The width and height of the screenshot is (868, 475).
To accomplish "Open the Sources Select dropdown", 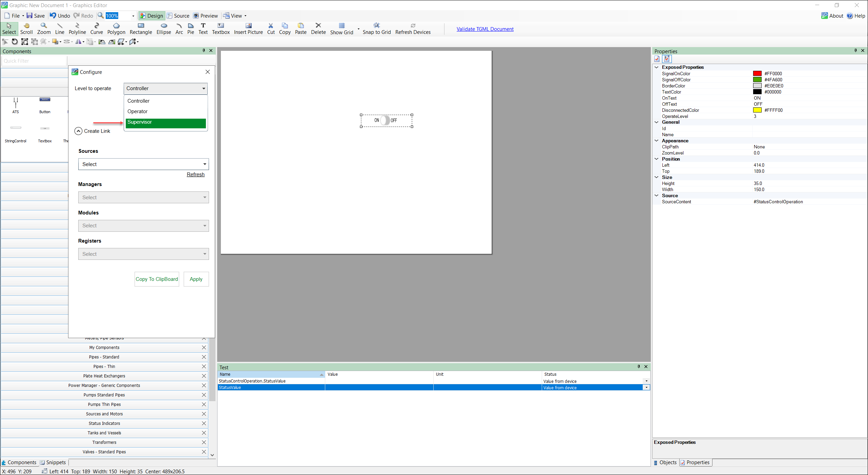I will tap(143, 164).
